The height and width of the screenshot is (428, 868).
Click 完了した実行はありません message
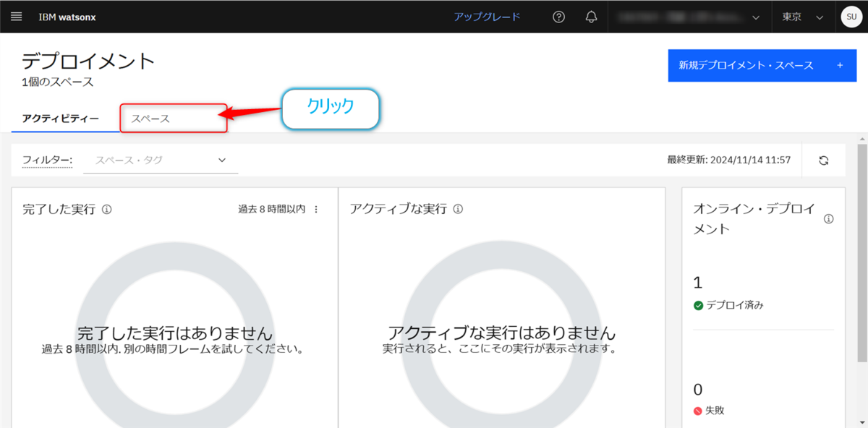point(175,333)
